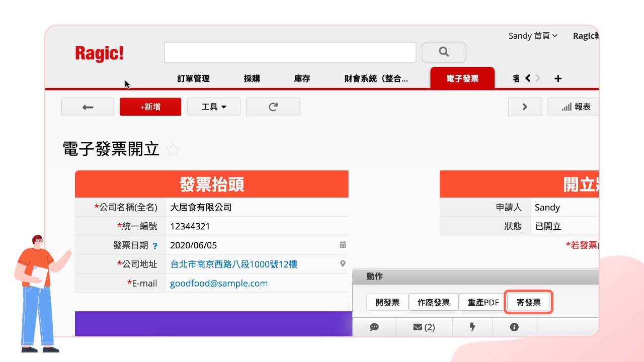Screen dimensions: 644x362
Task: Open the info circle tab
Action: click(x=514, y=327)
